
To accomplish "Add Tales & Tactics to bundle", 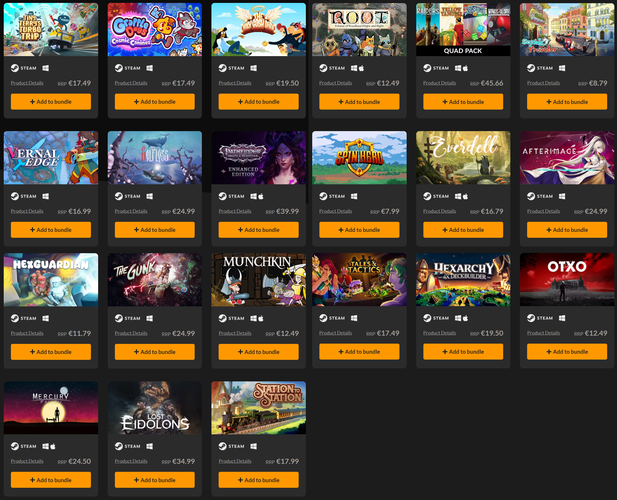I will (359, 352).
